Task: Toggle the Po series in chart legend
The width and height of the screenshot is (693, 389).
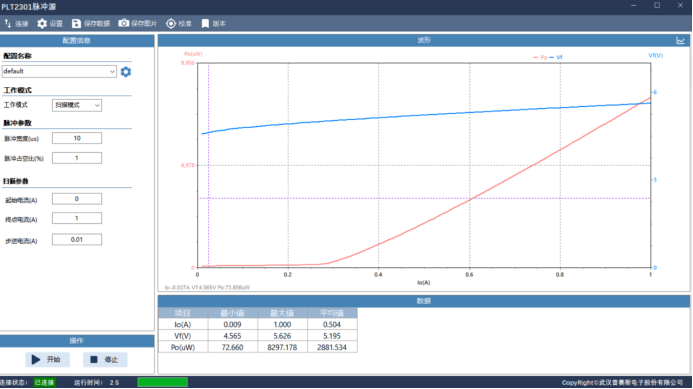Action: [540, 57]
